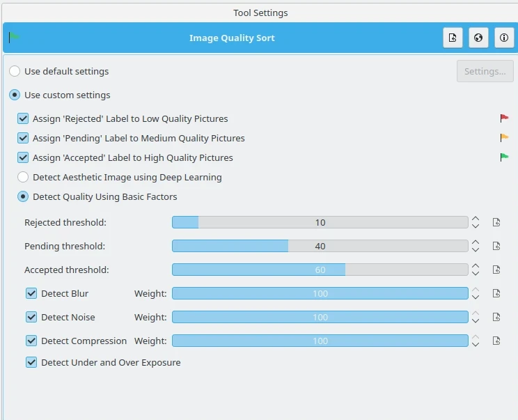This screenshot has width=518, height=420.
Task: Lower the Detect Noise weight with the down arrow
Action: pyautogui.click(x=476, y=322)
